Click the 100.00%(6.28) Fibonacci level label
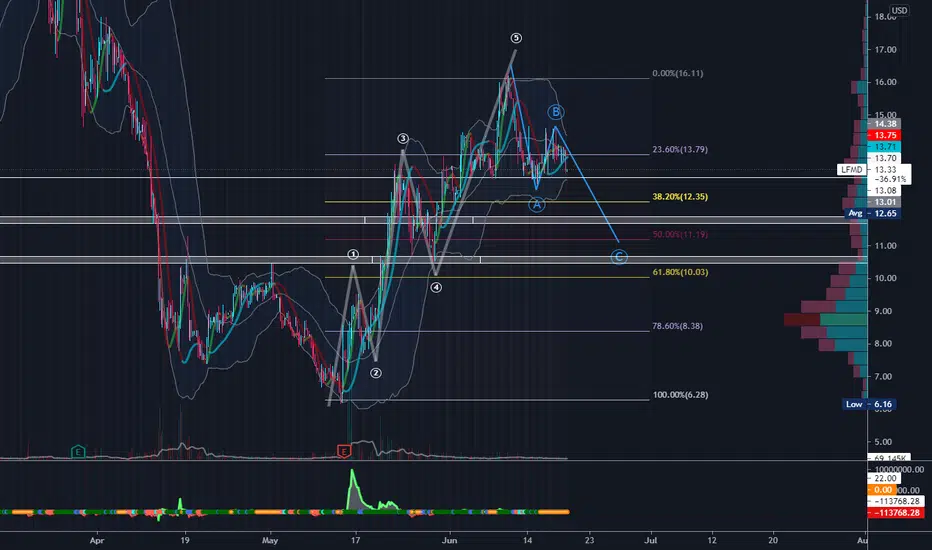This screenshot has width=932, height=550. [x=680, y=395]
